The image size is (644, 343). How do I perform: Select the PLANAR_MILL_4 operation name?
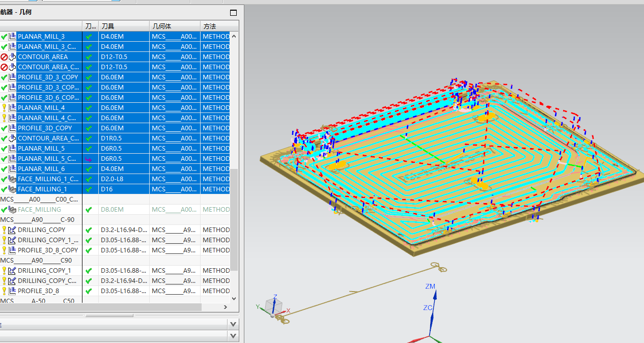click(x=41, y=108)
